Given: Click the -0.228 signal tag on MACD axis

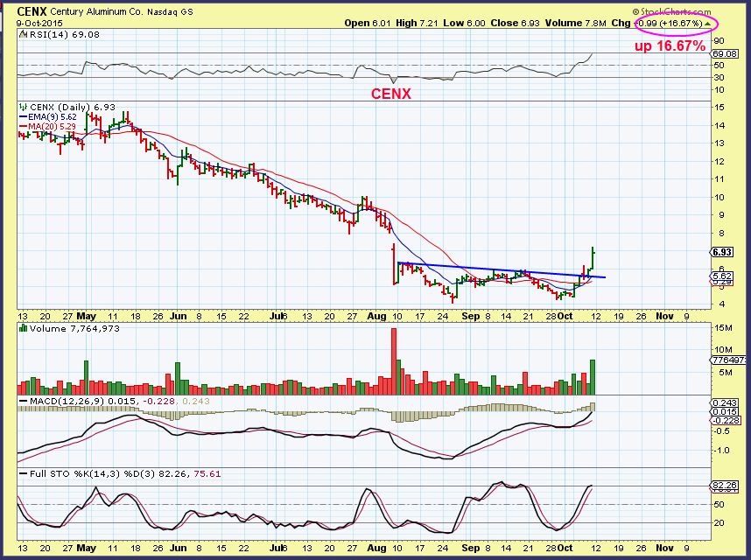Looking at the screenshot, I should coord(726,420).
